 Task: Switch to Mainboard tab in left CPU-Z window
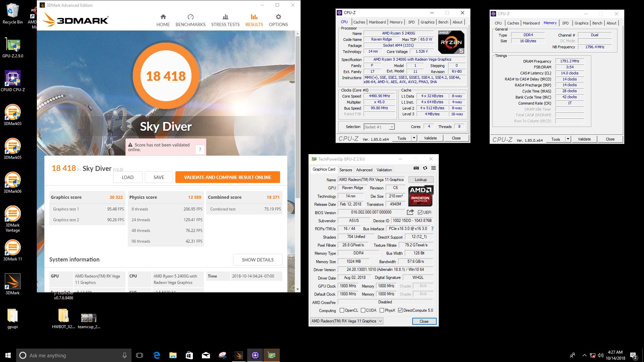(377, 22)
